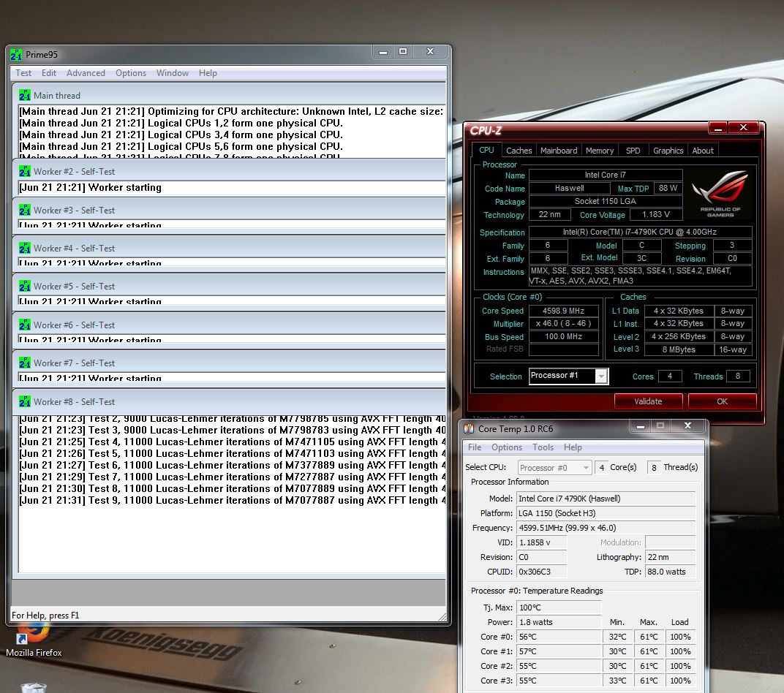Screen dimensions: 784x693
Task: Open the Help menu in Core Temp
Action: tap(573, 447)
